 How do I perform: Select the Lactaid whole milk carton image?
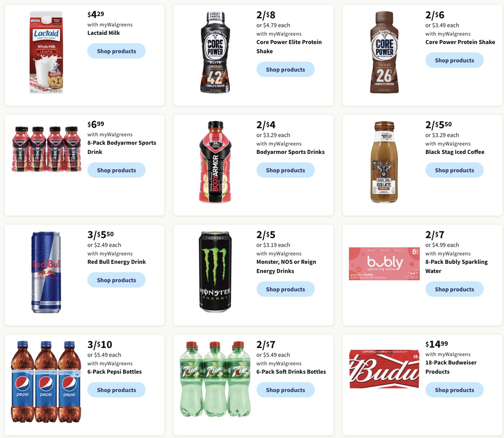pyautogui.click(x=46, y=52)
